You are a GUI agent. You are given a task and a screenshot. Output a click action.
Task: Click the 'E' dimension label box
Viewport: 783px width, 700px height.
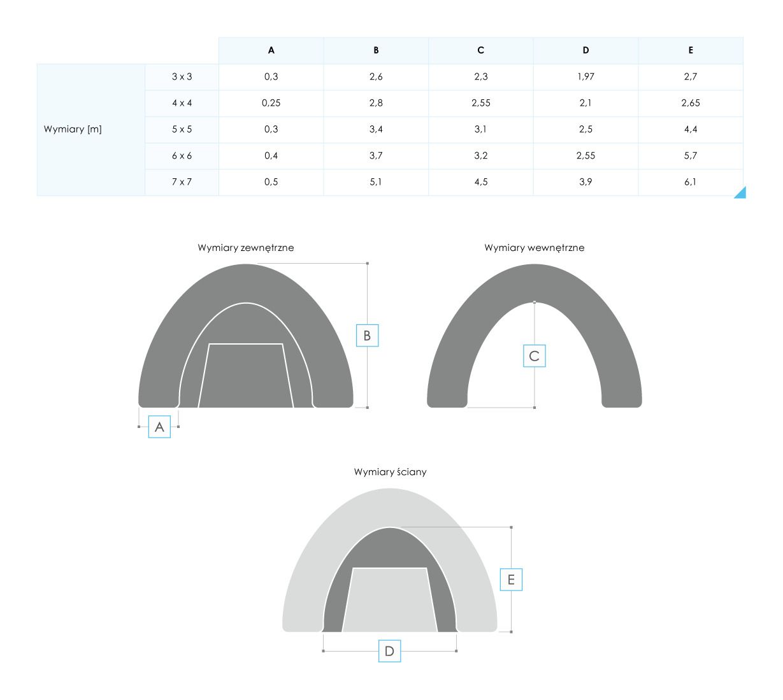coord(511,580)
